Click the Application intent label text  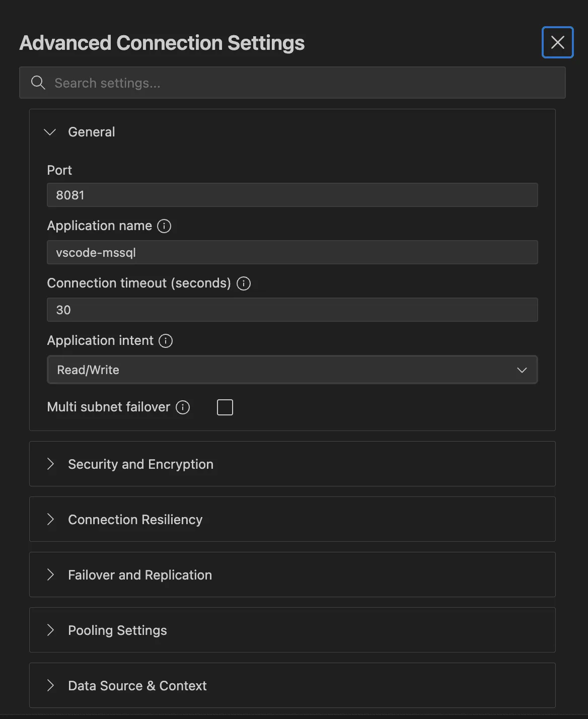(x=100, y=341)
